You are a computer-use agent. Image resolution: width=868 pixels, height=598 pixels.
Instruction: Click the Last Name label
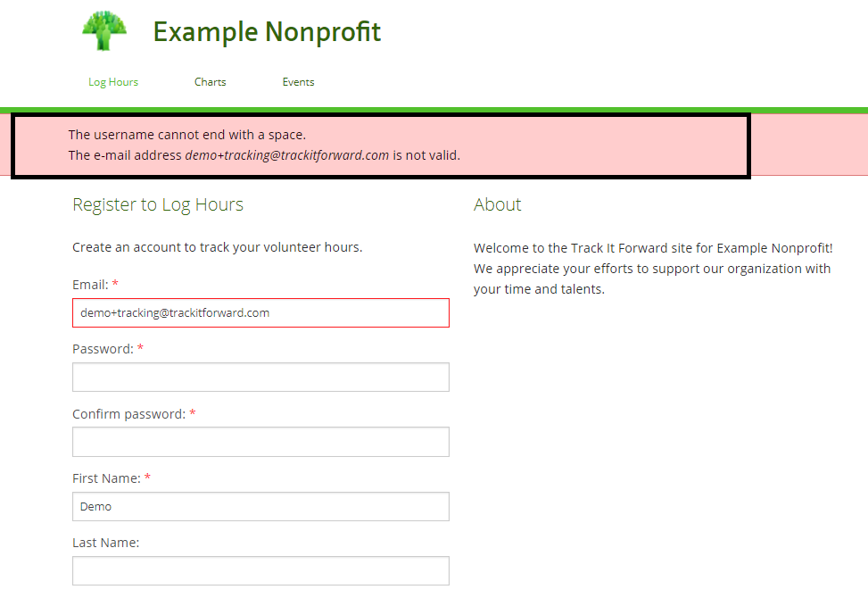pyautogui.click(x=105, y=543)
